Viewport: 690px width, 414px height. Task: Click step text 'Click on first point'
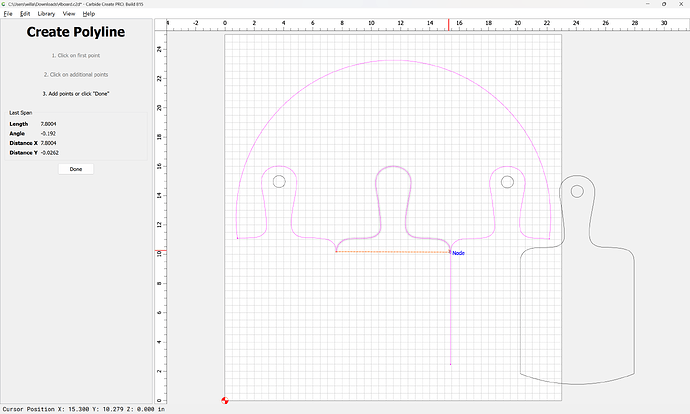coord(76,55)
